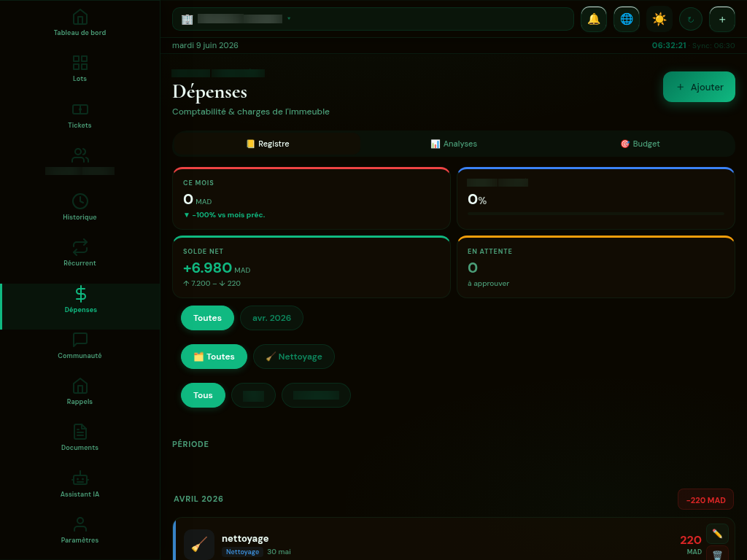Viewport: 747px width, 560px height.
Task: Open the Tickets page
Action: click(80, 115)
